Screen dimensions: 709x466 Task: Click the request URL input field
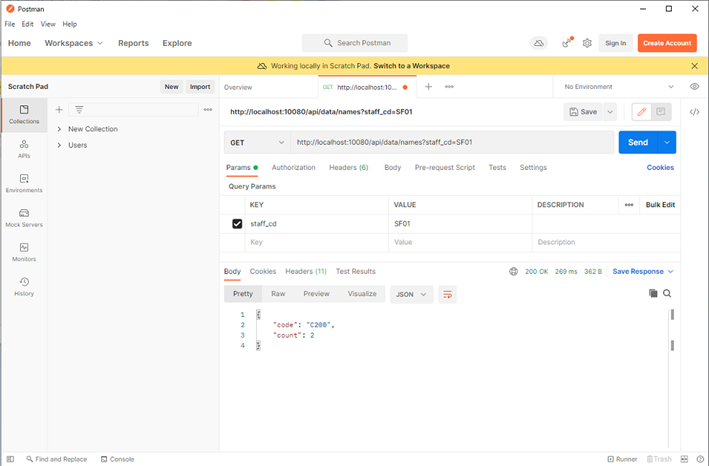[x=450, y=142]
